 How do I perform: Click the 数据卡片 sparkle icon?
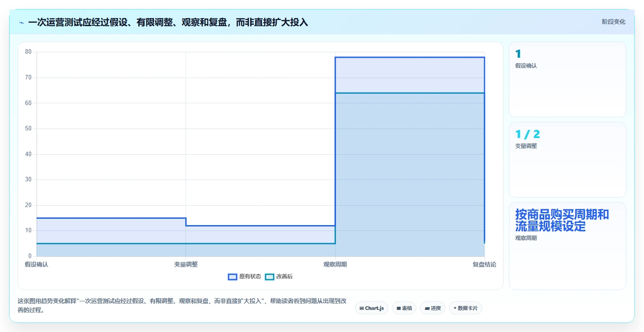(455, 308)
